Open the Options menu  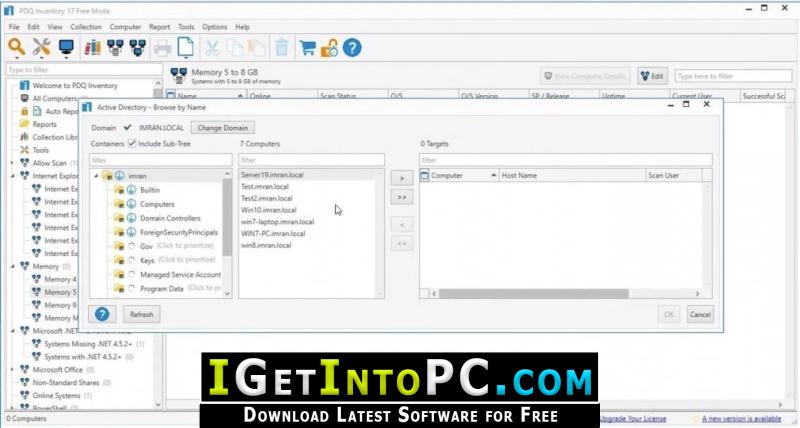pyautogui.click(x=214, y=27)
